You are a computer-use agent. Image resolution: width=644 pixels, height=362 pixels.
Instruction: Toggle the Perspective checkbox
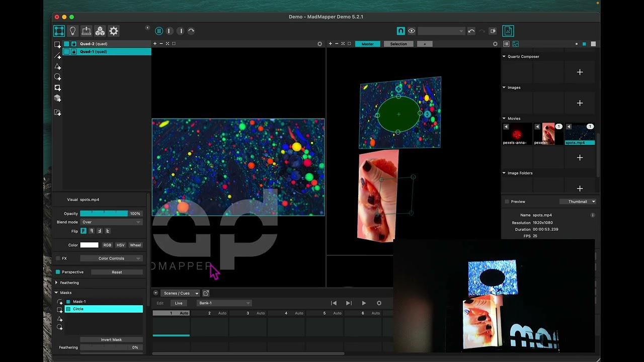(x=58, y=272)
